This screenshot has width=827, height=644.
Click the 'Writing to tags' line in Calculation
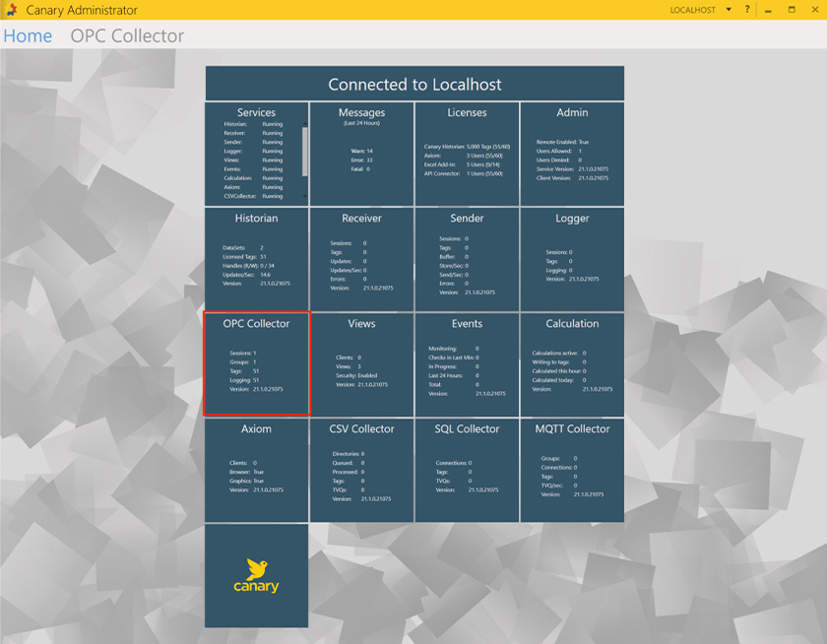tap(559, 361)
